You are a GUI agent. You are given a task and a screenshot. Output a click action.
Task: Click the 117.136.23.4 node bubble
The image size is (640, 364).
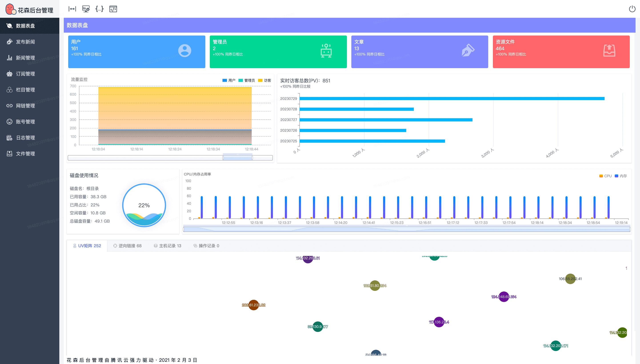439,322
